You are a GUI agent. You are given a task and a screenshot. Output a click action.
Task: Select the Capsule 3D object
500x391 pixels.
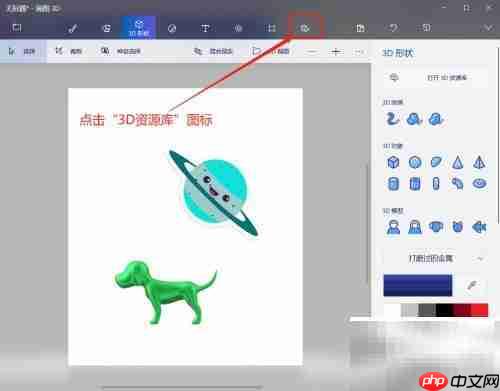(436, 184)
